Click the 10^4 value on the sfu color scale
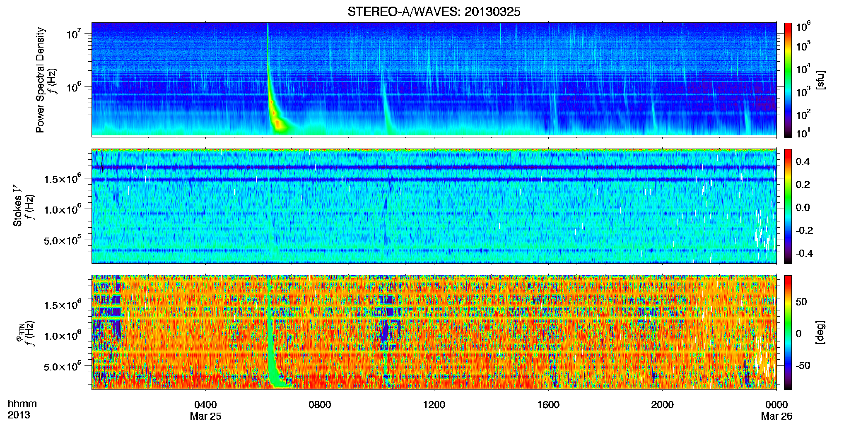The height and width of the screenshot is (447, 868). [x=803, y=70]
